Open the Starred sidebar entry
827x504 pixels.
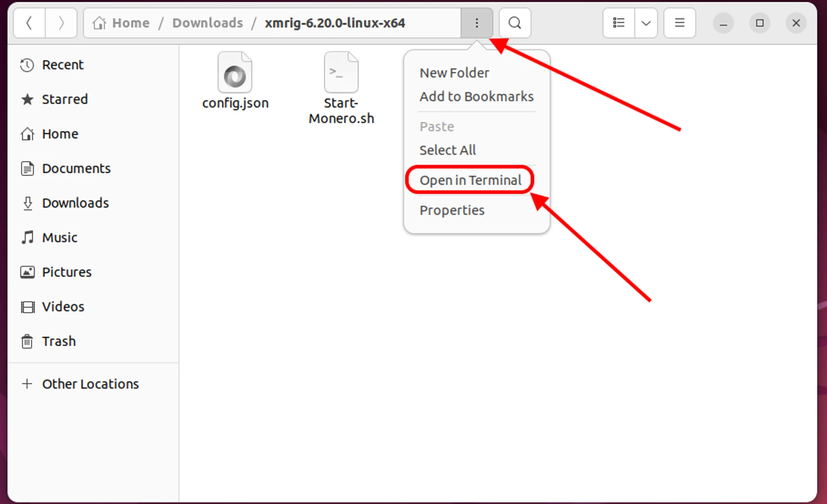[x=65, y=100]
